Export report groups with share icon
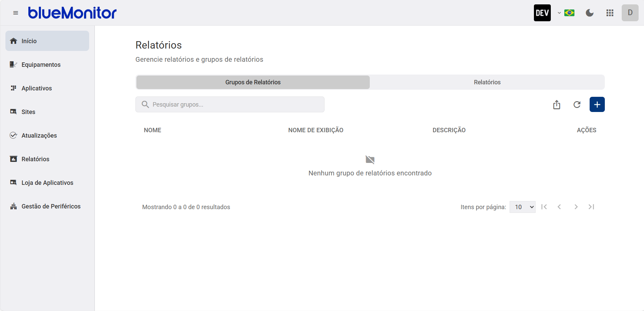 coord(557,105)
